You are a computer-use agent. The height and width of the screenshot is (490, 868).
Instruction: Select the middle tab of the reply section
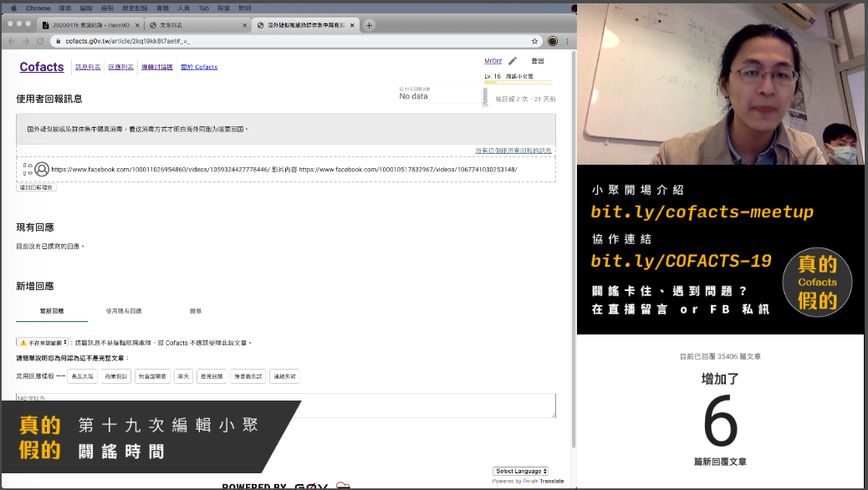(124, 311)
